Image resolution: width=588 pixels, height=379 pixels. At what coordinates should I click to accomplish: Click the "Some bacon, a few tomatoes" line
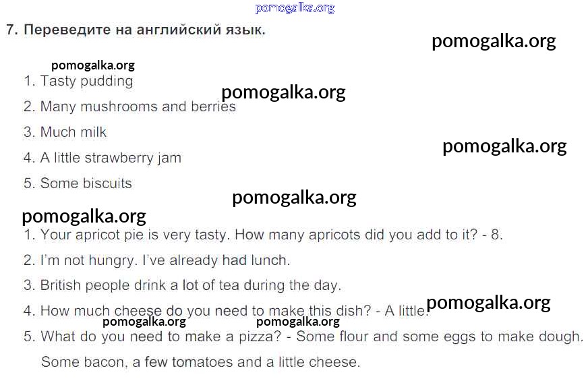coord(200,362)
